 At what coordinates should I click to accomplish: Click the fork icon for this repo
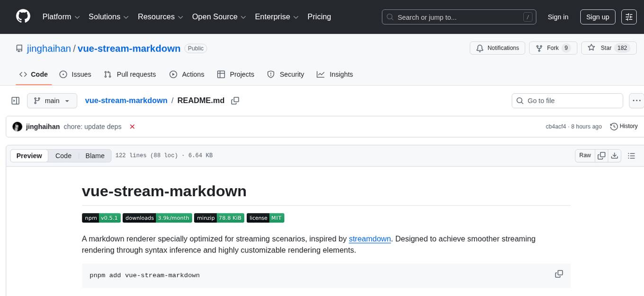539,48
